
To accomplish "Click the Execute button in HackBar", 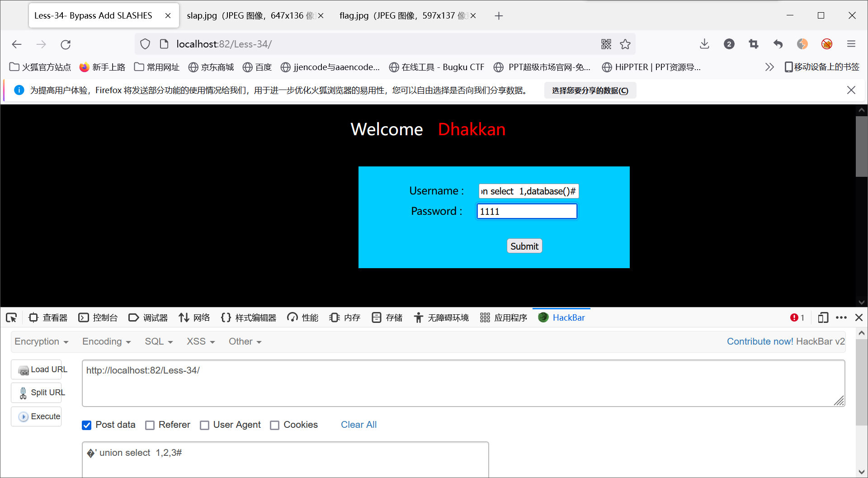I will tap(36, 416).
